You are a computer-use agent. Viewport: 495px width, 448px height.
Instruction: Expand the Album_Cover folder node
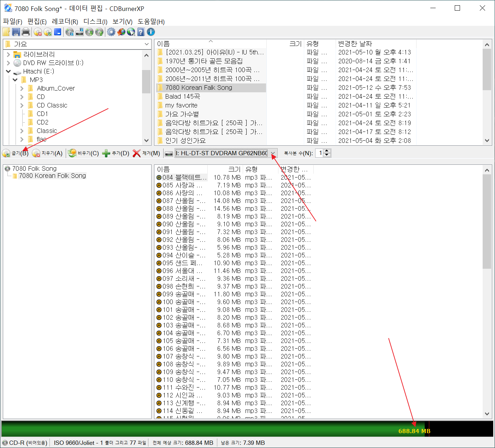coord(22,88)
